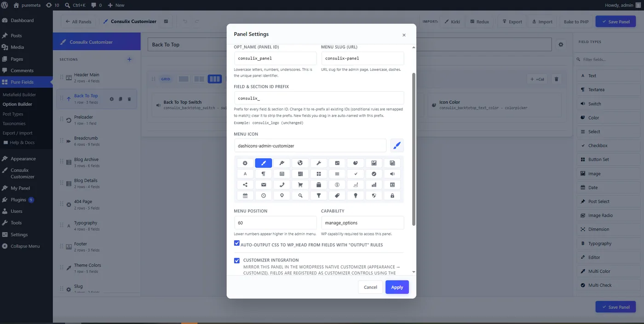The image size is (644, 324).
Task: Add a column with +Col button
Action: [x=537, y=79]
